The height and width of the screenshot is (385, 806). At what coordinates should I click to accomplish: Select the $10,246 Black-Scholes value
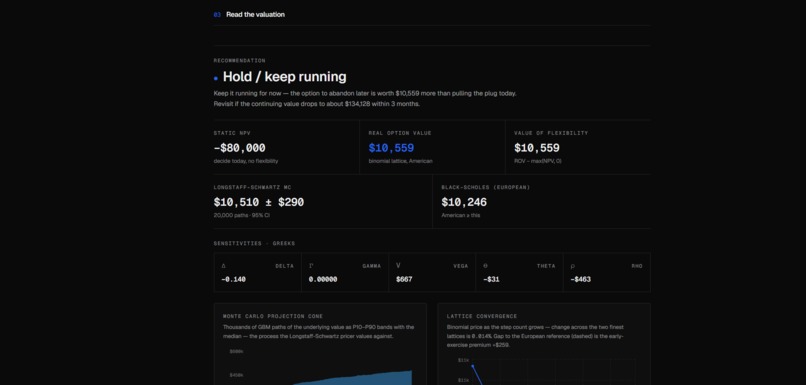click(x=464, y=203)
